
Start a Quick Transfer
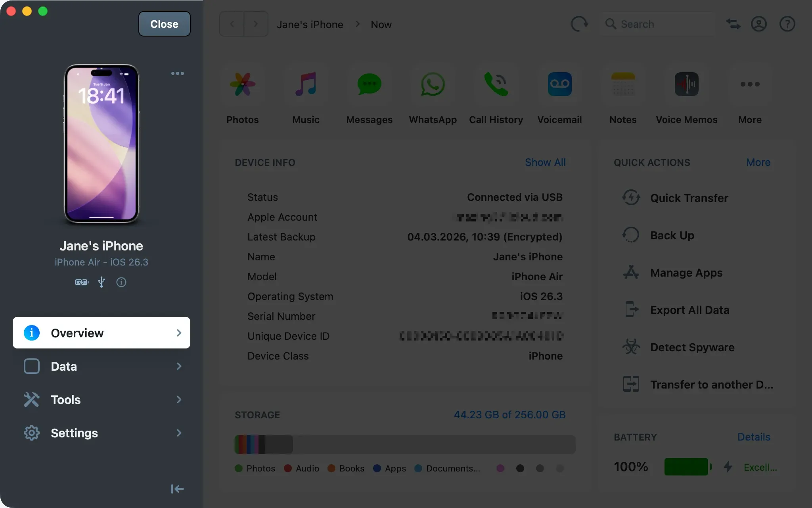(x=689, y=198)
